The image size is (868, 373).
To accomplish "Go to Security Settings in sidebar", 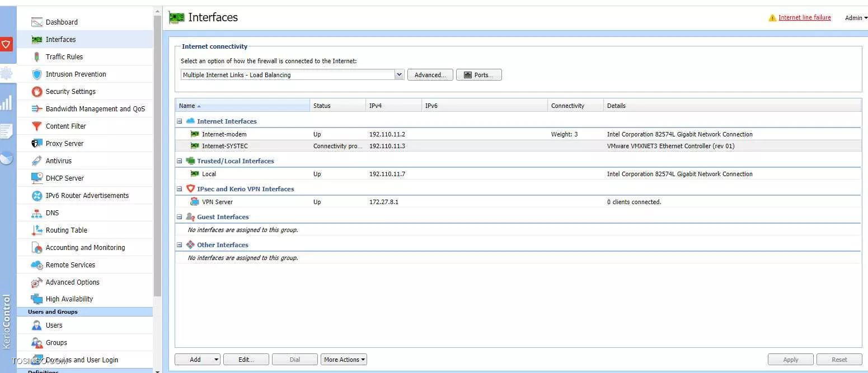I will click(x=71, y=92).
